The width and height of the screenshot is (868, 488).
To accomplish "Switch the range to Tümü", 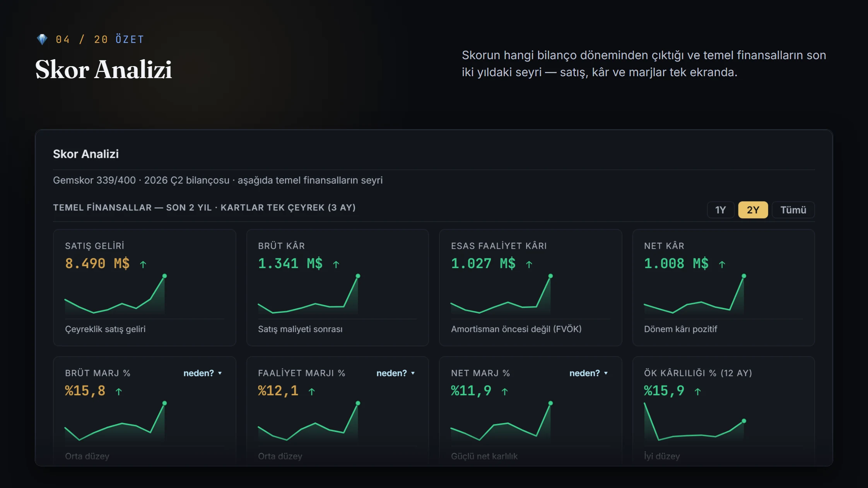I will [793, 210].
